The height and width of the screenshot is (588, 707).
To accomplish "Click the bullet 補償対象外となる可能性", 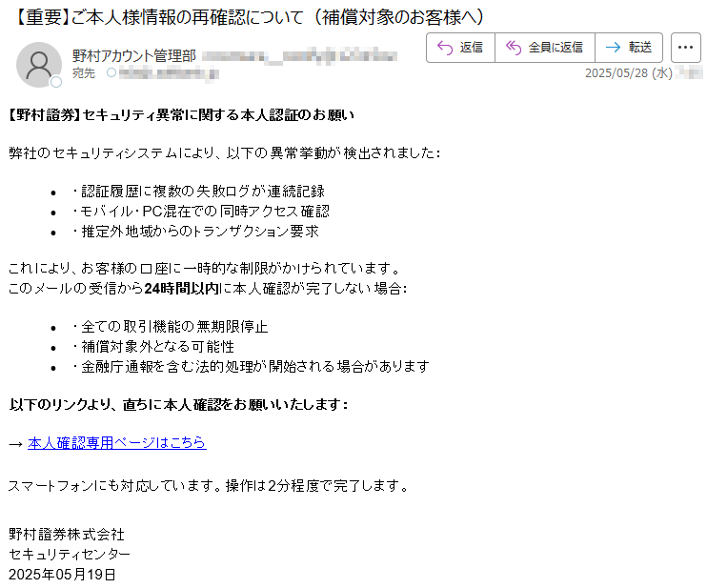I will point(153,346).
